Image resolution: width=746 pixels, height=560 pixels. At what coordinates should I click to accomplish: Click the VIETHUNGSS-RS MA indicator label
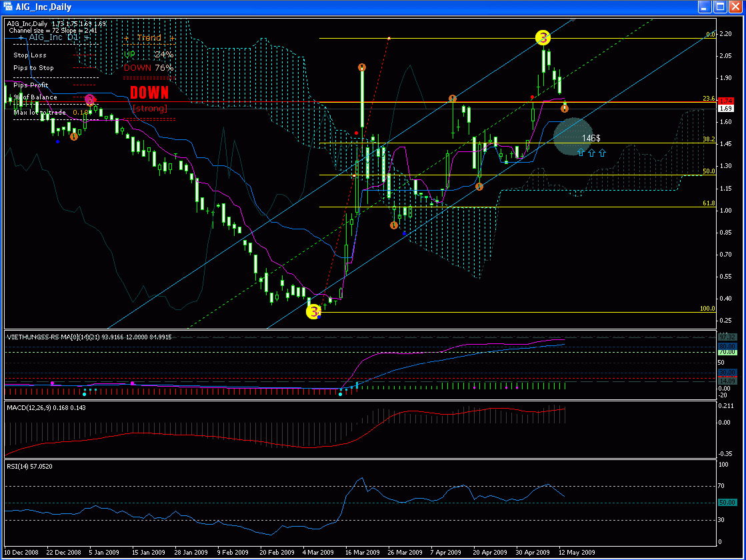point(89,337)
